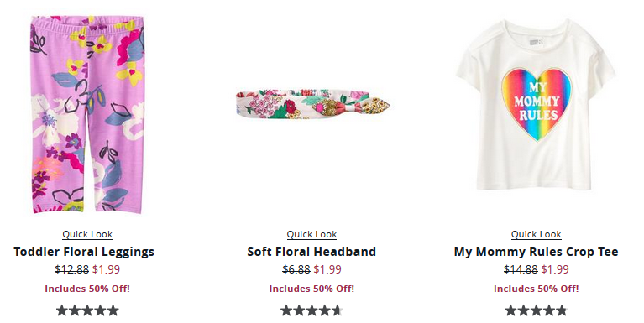Click the Toddler Floral Leggings product title
Viewport: 644px width, 323px height.
click(x=84, y=252)
